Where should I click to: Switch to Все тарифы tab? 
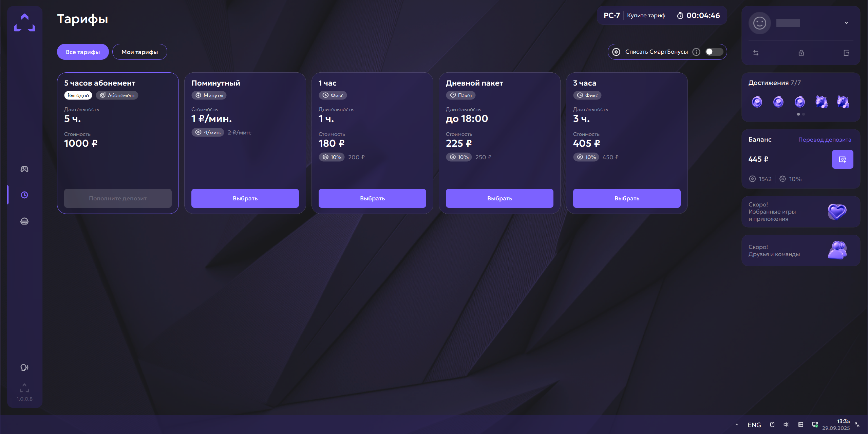(83, 52)
